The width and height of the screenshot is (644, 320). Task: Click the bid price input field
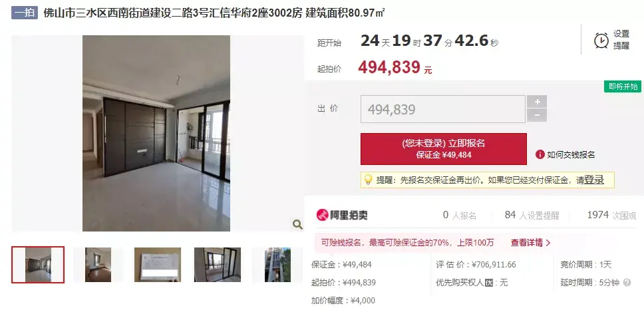[443, 109]
